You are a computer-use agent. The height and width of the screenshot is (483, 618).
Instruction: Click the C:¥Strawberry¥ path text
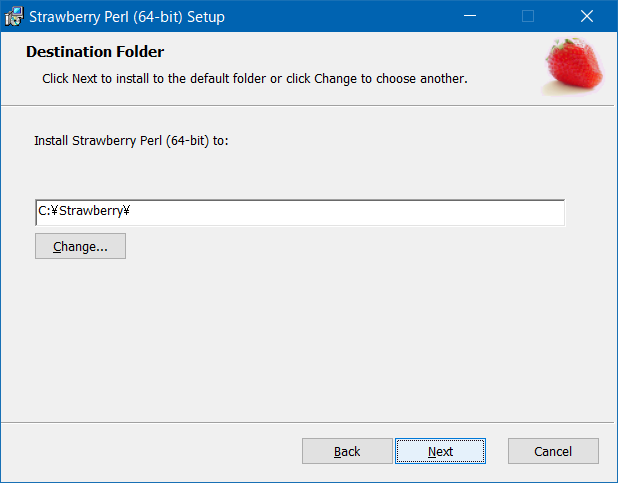tap(86, 212)
